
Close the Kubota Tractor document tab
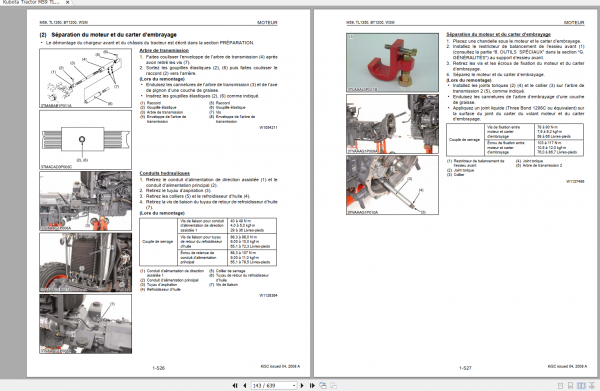coord(67,2)
